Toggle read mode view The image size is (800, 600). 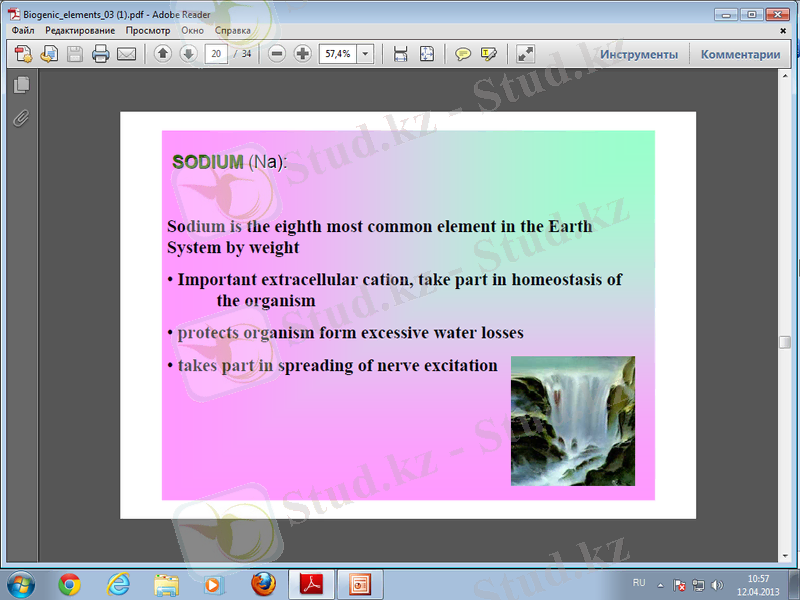point(526,54)
